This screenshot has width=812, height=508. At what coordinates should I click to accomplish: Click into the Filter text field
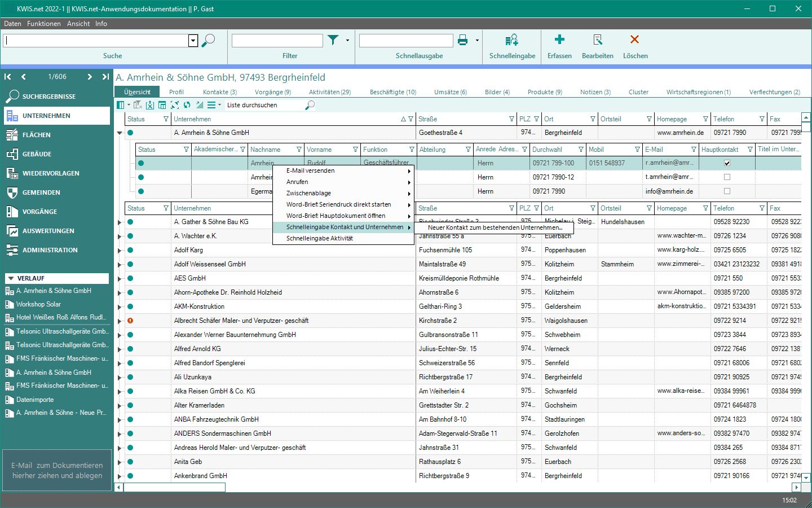click(277, 40)
